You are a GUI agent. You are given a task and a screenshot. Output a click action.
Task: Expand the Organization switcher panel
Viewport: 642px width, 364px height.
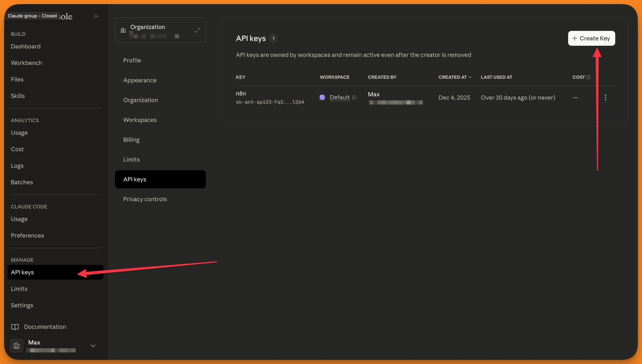tap(198, 30)
